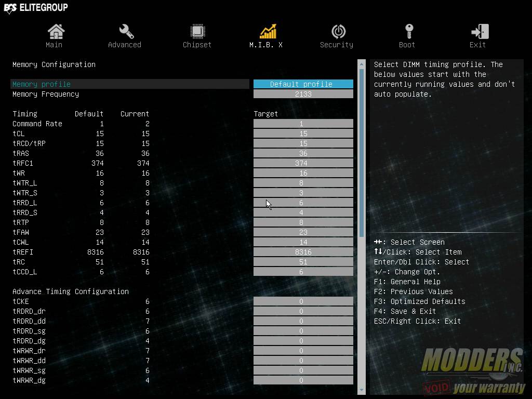Click the Command Rate label

click(37, 124)
